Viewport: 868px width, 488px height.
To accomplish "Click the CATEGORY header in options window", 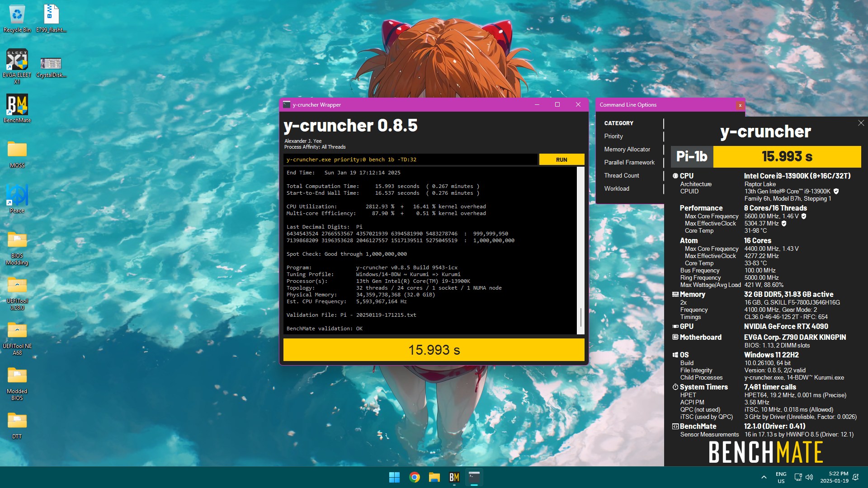I will click(618, 123).
